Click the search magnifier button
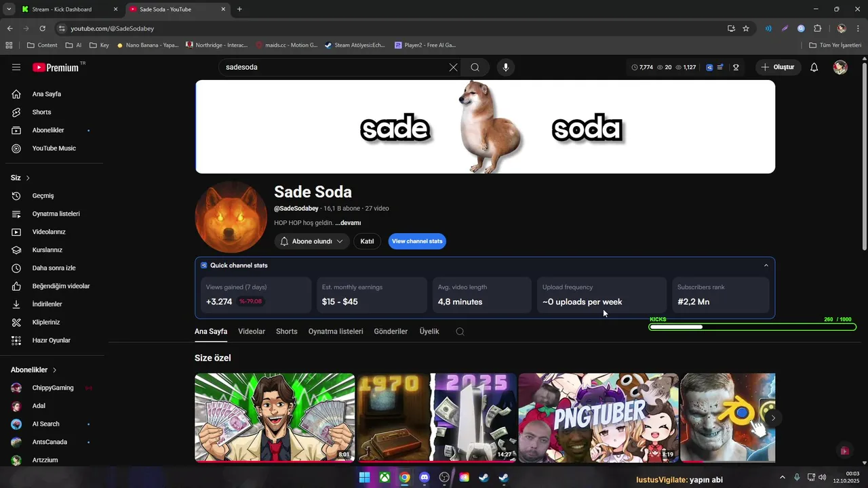The height and width of the screenshot is (488, 868). click(x=475, y=67)
